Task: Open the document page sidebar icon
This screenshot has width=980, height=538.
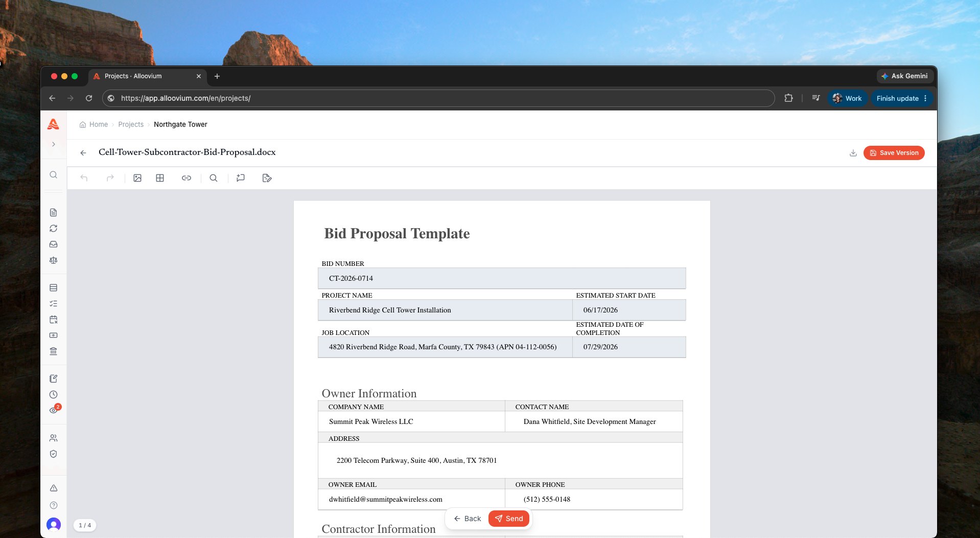Action: click(x=53, y=212)
